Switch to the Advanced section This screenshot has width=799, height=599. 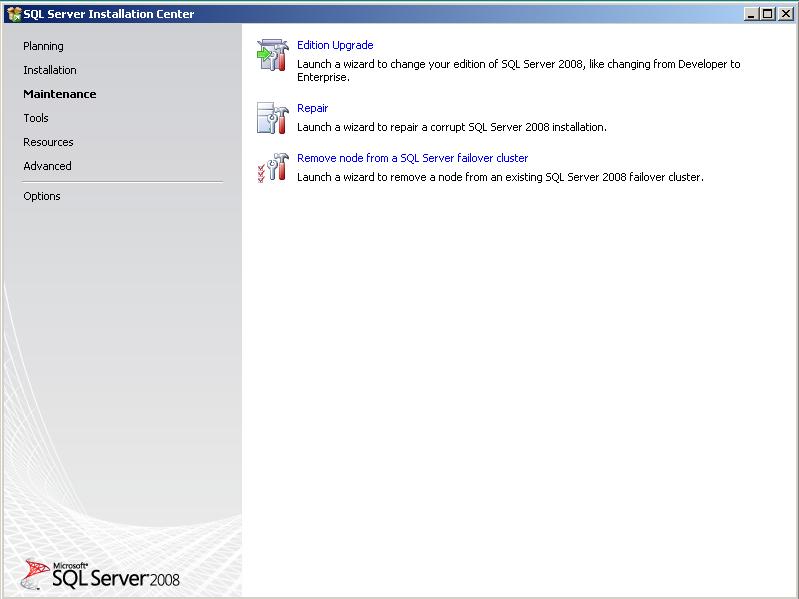pos(47,166)
